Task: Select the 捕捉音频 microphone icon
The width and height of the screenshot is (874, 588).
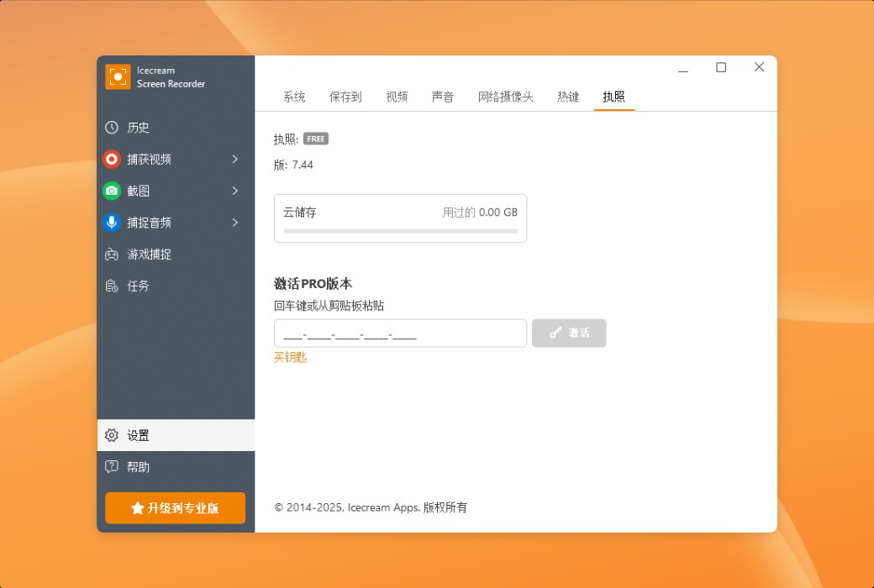Action: click(112, 223)
